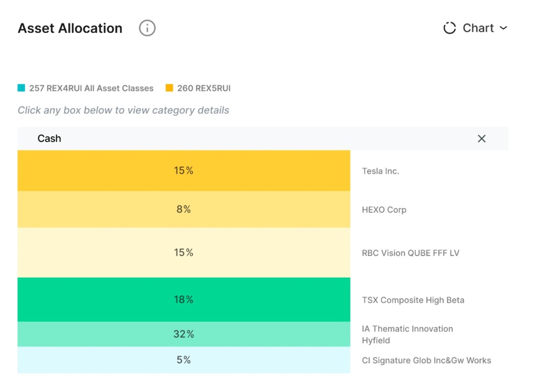Click the Cash category header text

click(x=49, y=139)
